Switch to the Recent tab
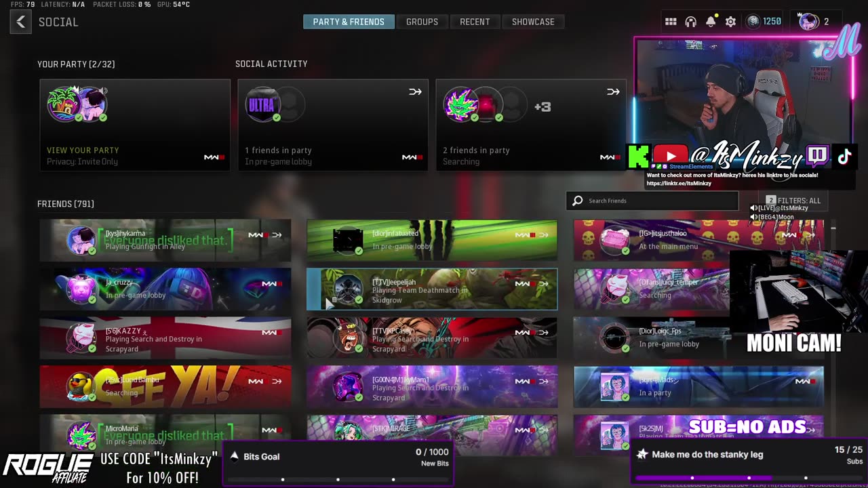This screenshot has width=868, height=488. (x=475, y=22)
